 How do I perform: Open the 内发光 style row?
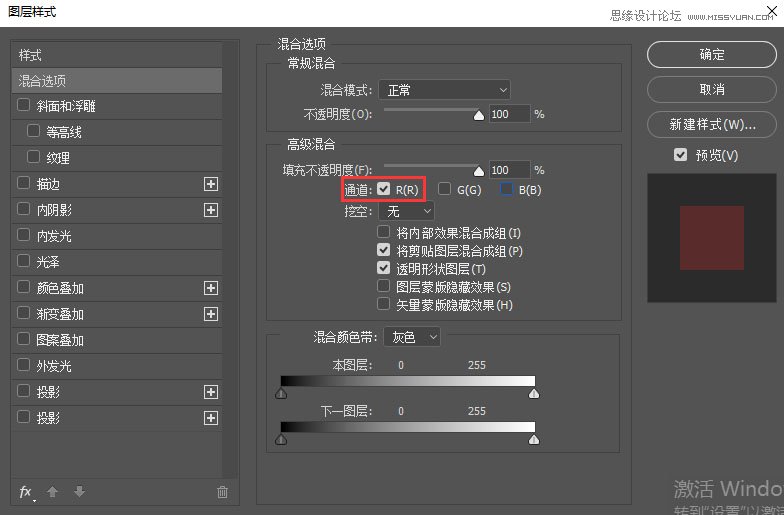coord(117,236)
